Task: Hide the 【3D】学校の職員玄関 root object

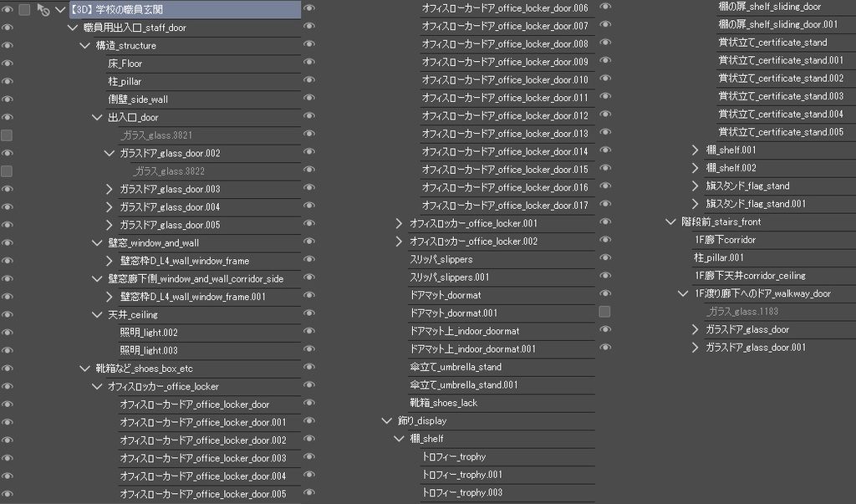Action: point(7,9)
